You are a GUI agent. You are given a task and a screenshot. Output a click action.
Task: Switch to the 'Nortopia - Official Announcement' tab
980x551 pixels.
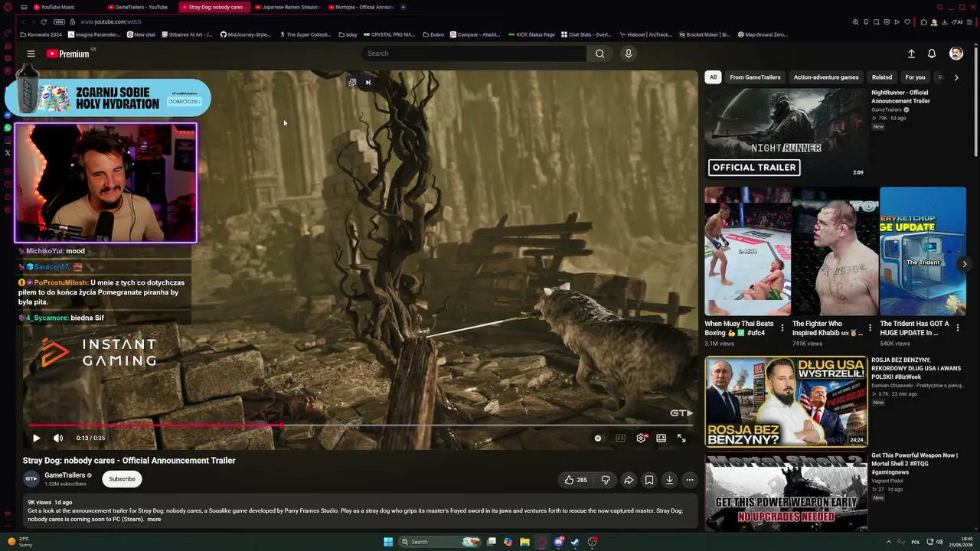click(x=361, y=7)
